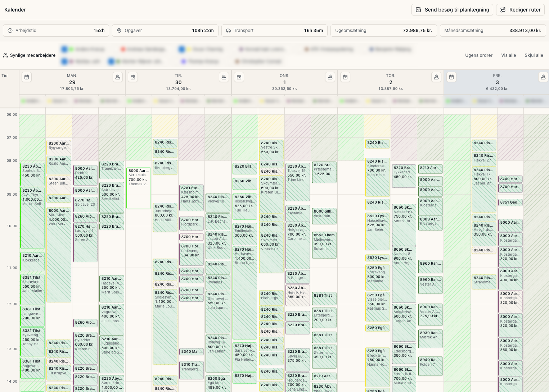549x392 pixels.
Task: Open Wednesday visit Søvej 6B 375,00 kr.
Action: click(x=298, y=360)
